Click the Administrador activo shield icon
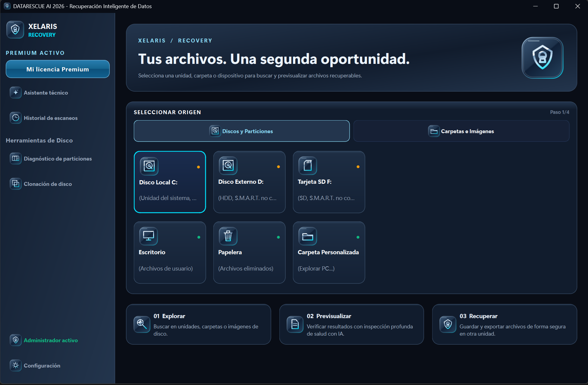588x385 pixels. (x=16, y=340)
